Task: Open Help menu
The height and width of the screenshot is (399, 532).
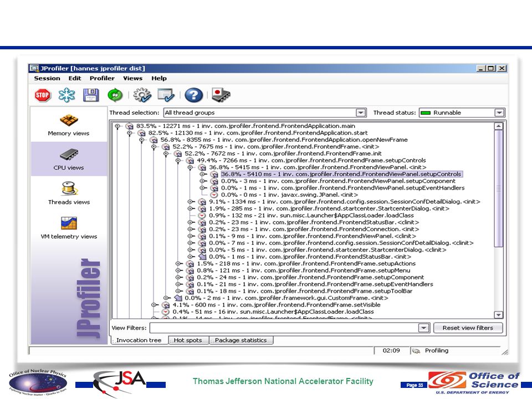Action: 159,78
